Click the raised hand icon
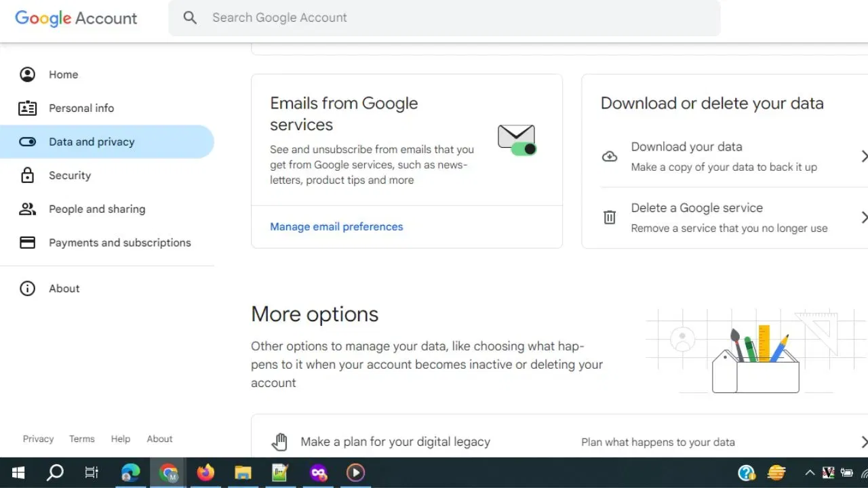The image size is (868, 488). coord(279,442)
